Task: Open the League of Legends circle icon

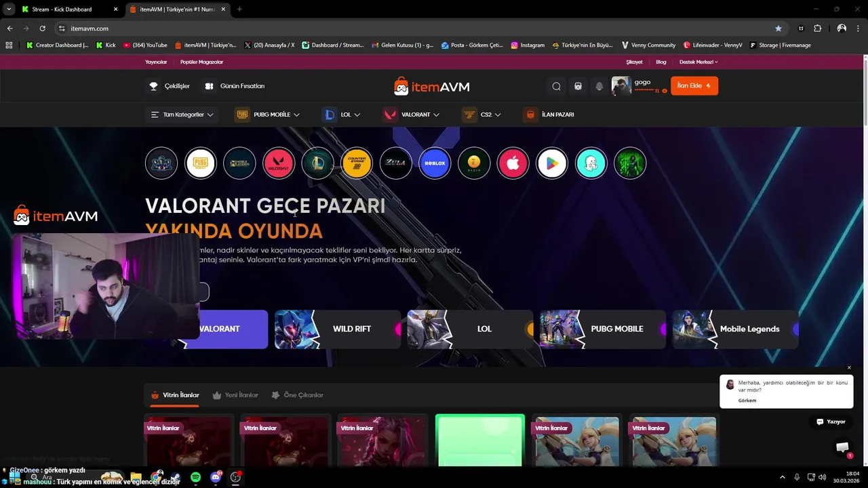Action: click(x=317, y=163)
